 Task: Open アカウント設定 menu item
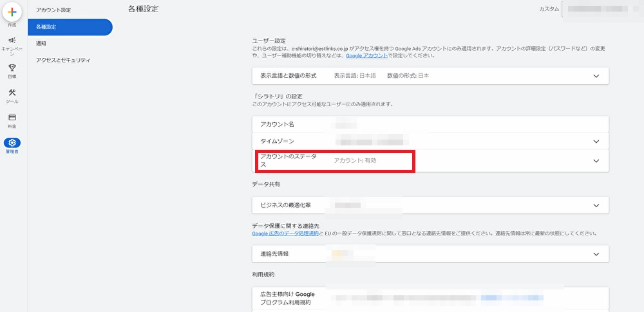coord(54,10)
